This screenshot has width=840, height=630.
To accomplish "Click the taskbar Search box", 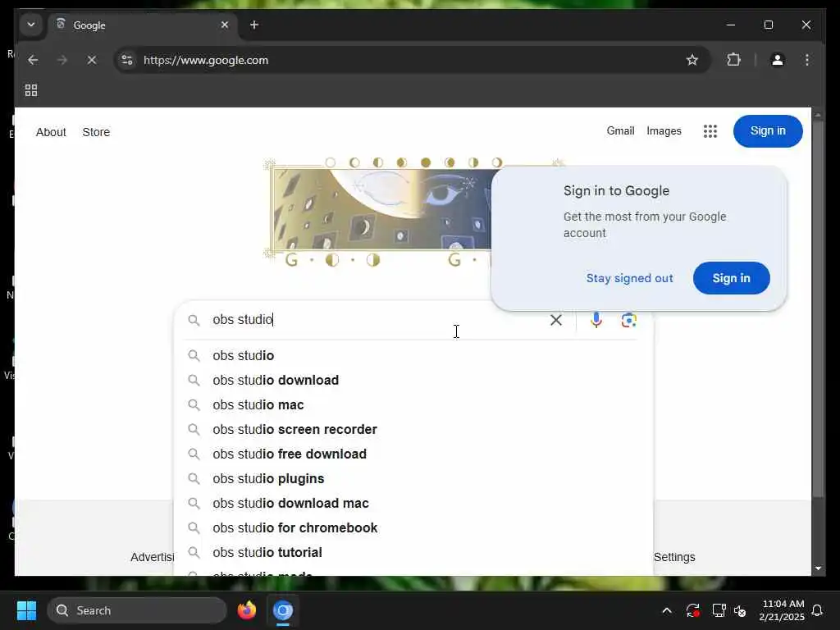I will coord(137,610).
